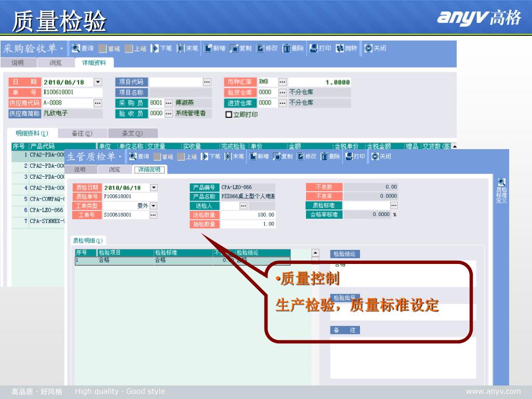Click 下笔 in 生管质检单 toolbar
Image resolution: width=532 pixels, height=399 pixels.
pos(211,156)
